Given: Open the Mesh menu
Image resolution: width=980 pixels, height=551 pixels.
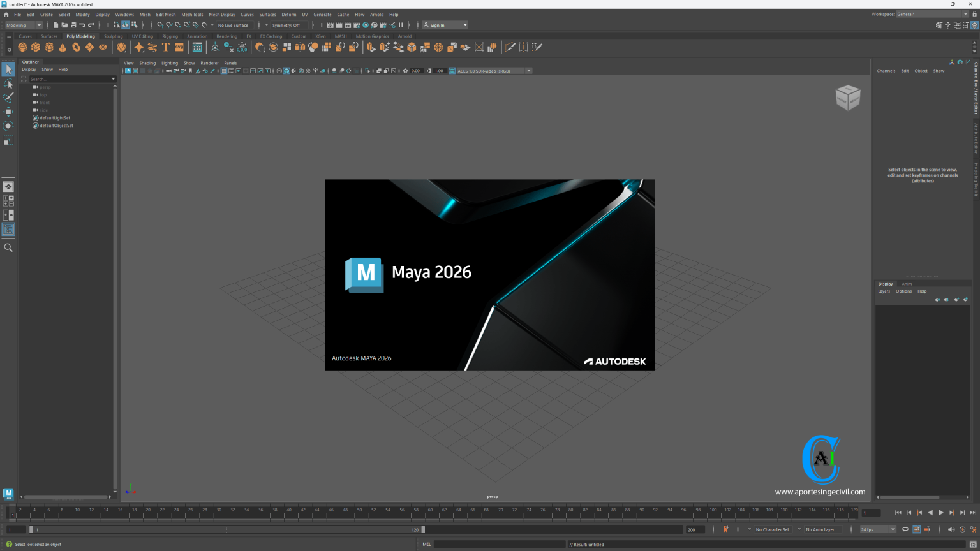Looking at the screenshot, I should 145,14.
